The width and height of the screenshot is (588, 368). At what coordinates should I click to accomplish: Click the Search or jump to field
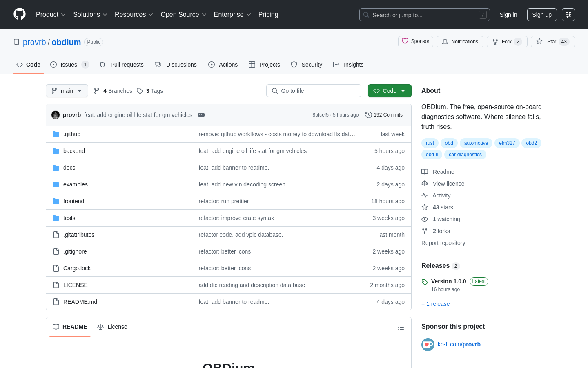coord(425,15)
